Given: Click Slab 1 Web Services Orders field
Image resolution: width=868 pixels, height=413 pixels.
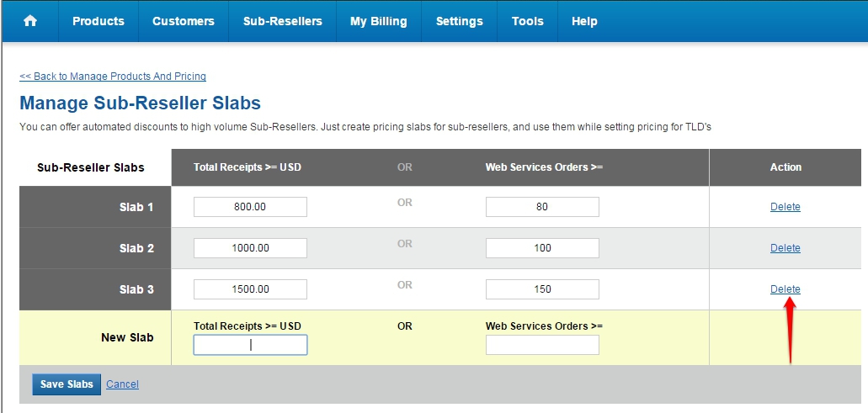Looking at the screenshot, I should click(x=542, y=207).
